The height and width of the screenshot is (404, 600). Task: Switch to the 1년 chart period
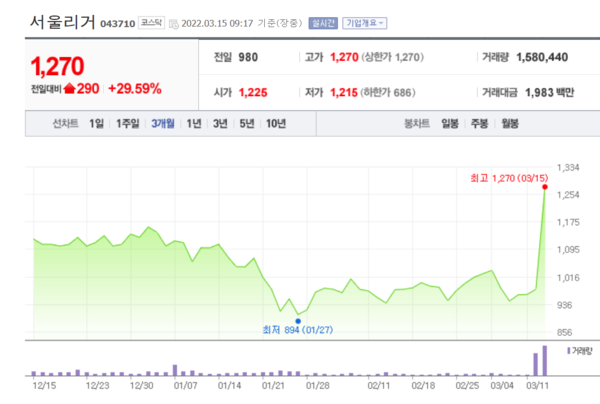pos(194,124)
